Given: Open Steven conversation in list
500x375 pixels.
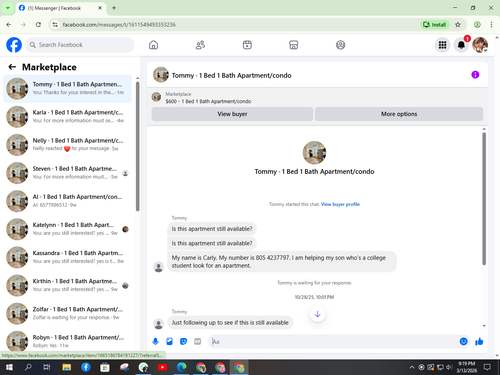Looking at the screenshot, I should (x=67, y=173).
